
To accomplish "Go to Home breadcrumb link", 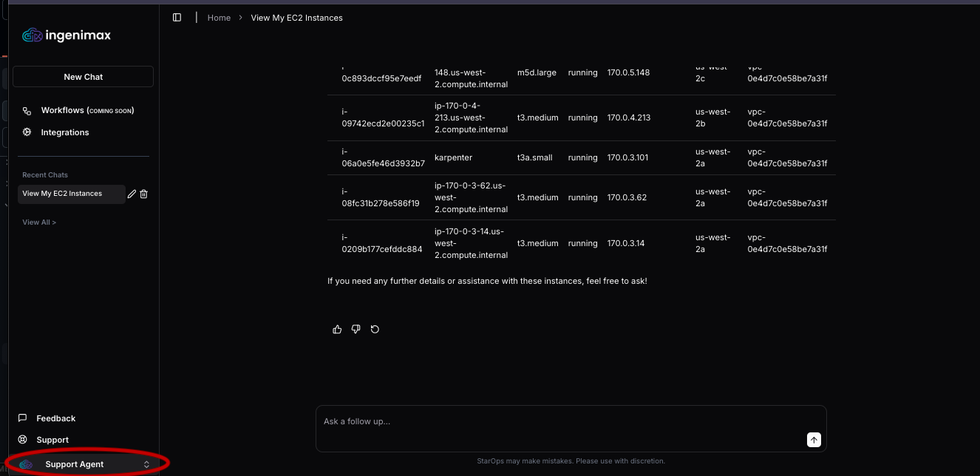I will (x=219, y=18).
